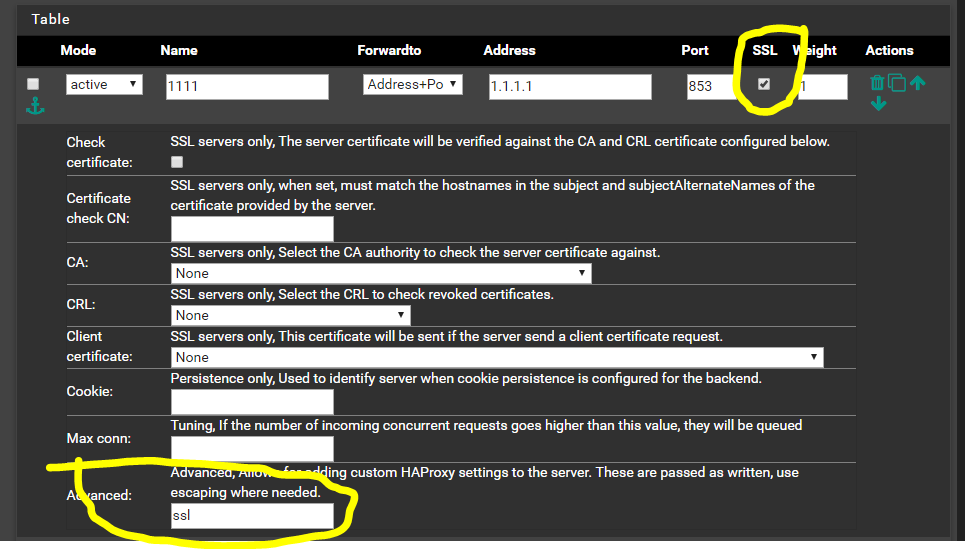
Task: Click the anchor icon below row checkbox
Action: pos(35,106)
